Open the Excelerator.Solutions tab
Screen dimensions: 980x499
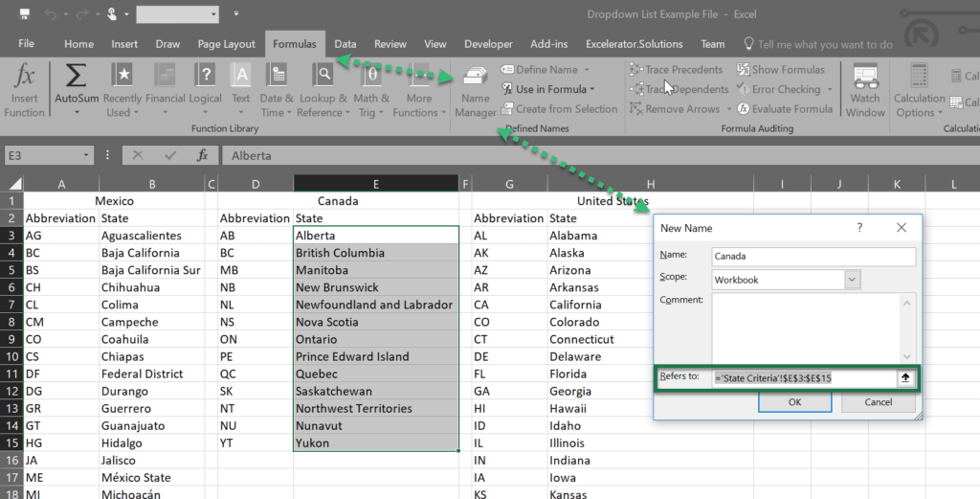tap(634, 44)
